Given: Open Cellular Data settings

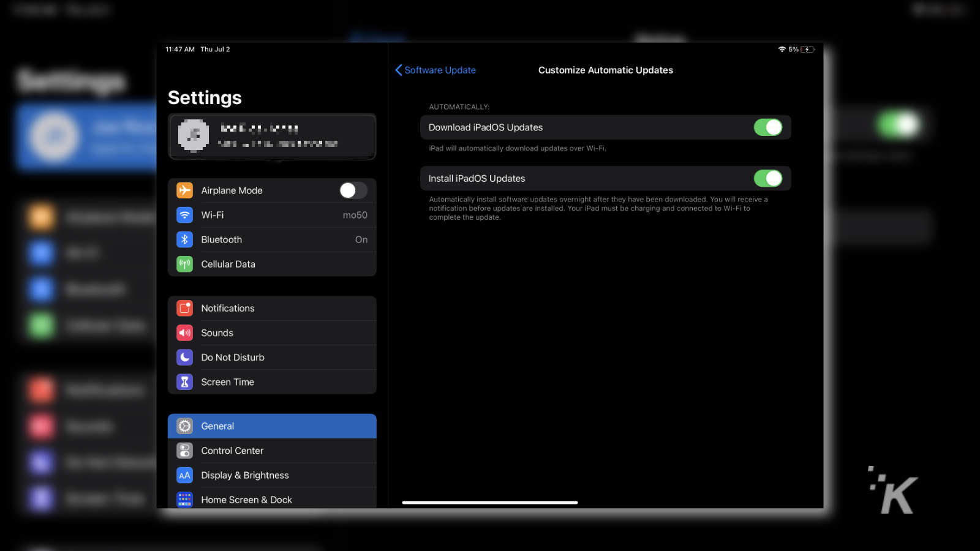Looking at the screenshot, I should (x=272, y=264).
